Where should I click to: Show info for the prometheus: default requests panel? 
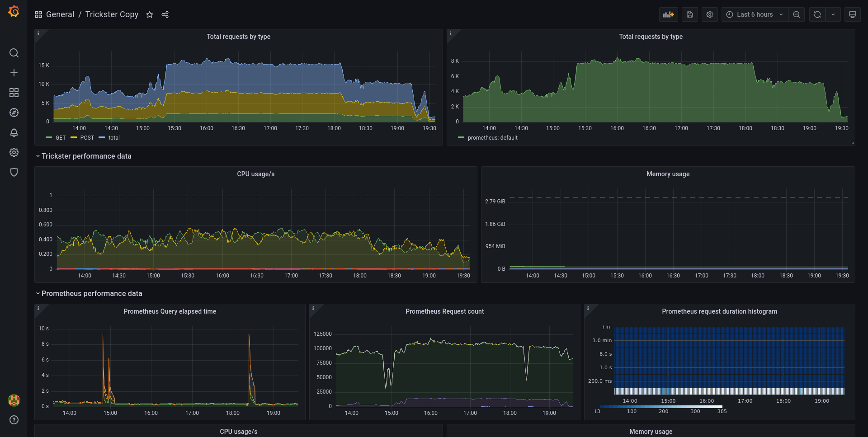pos(451,33)
